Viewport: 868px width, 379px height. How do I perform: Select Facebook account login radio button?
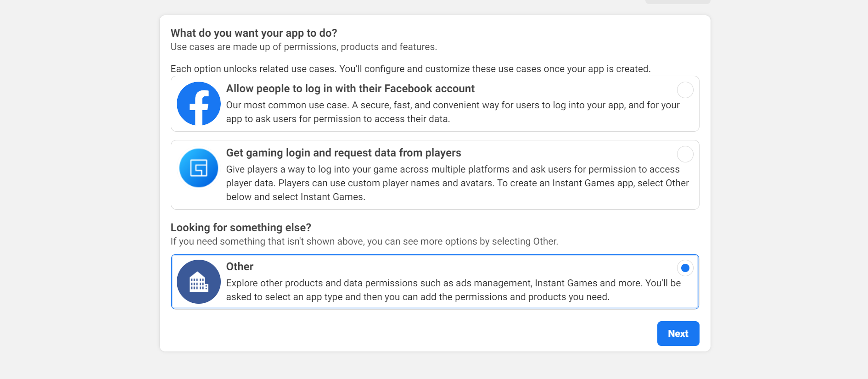pos(685,90)
